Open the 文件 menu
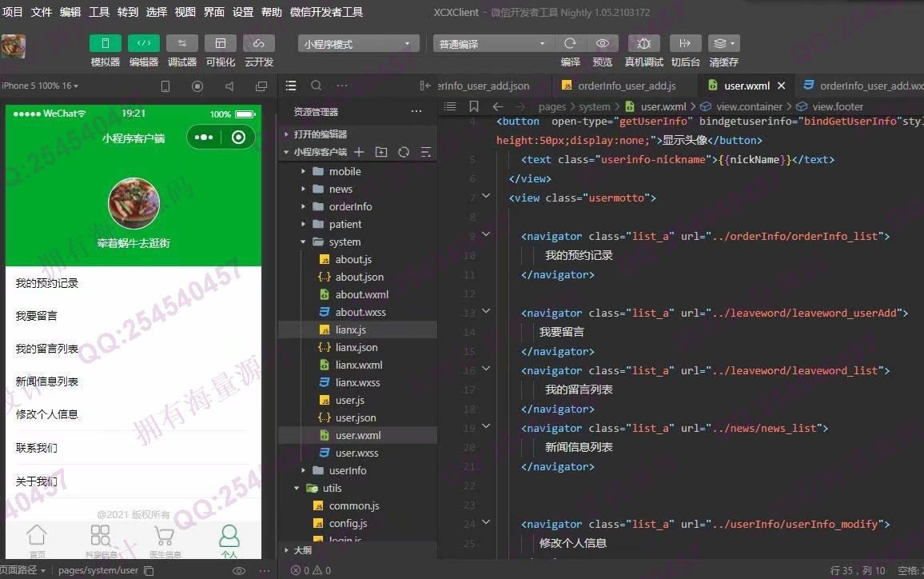924x579 pixels. pyautogui.click(x=42, y=12)
